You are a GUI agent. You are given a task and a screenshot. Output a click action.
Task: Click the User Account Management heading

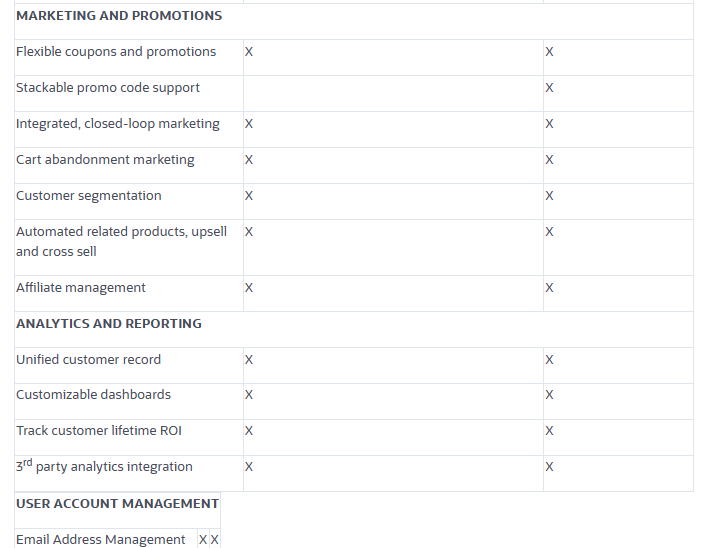coord(117,504)
